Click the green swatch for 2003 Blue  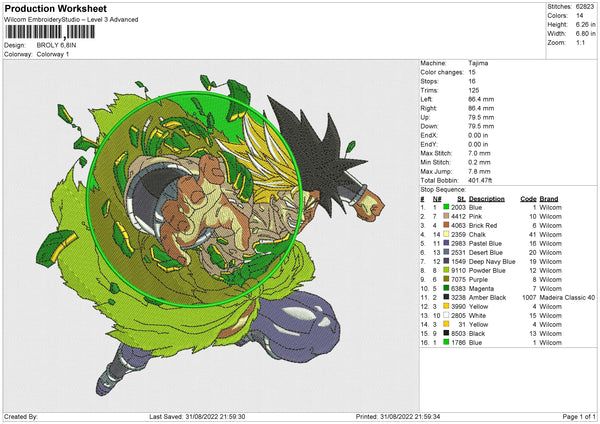tap(446, 207)
